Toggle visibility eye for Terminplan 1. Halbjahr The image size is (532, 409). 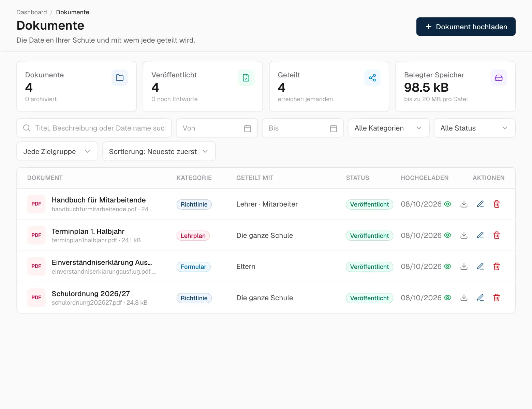[x=448, y=235]
